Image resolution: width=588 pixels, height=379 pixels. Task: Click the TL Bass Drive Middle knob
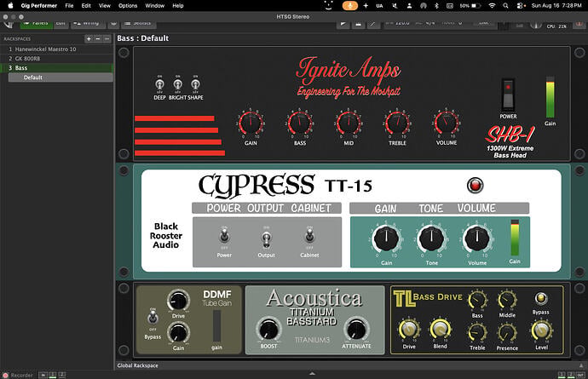tap(507, 301)
